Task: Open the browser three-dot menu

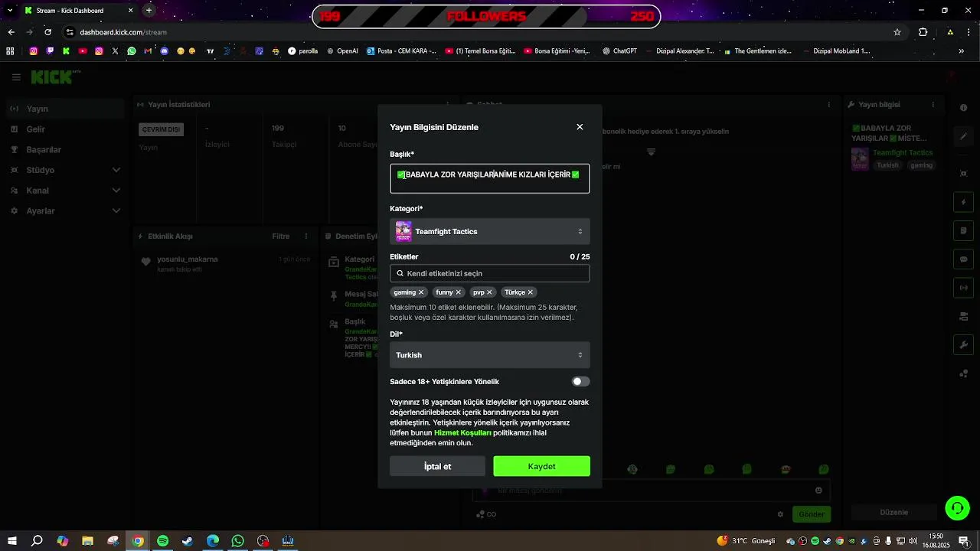Action: click(969, 32)
